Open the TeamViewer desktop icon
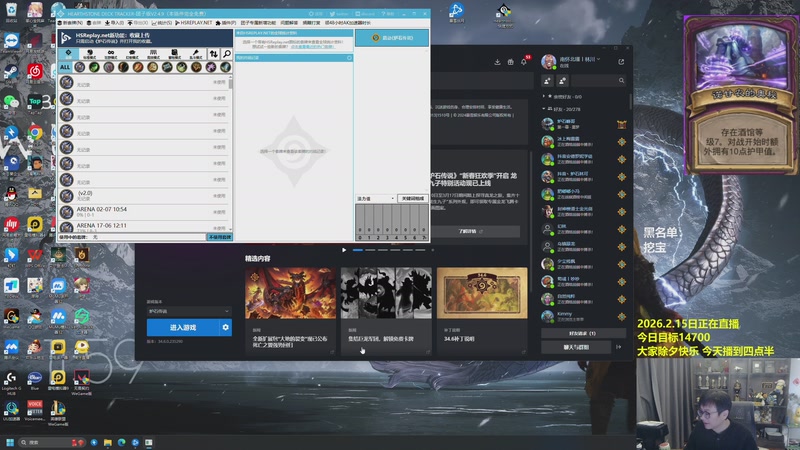Image resolution: width=800 pixels, height=450 pixels. (x=11, y=42)
